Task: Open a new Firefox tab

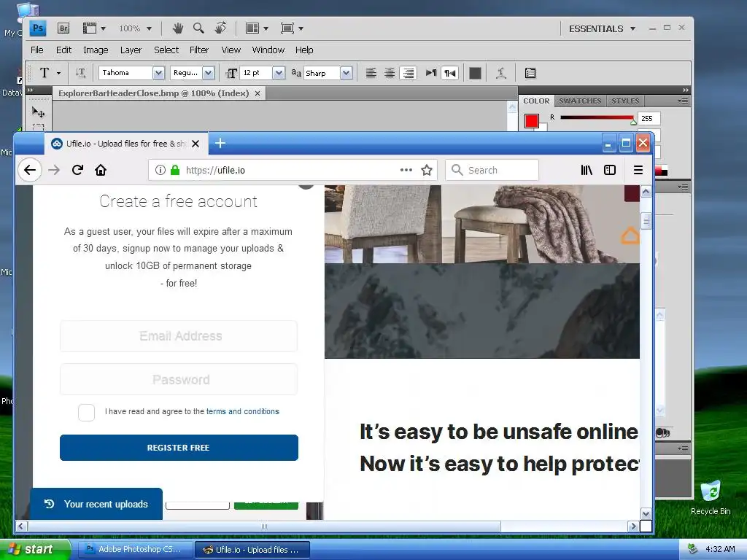Action: tap(220, 143)
